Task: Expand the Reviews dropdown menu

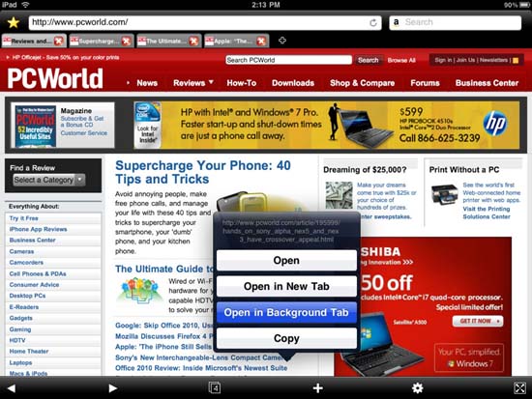Action: [x=193, y=83]
